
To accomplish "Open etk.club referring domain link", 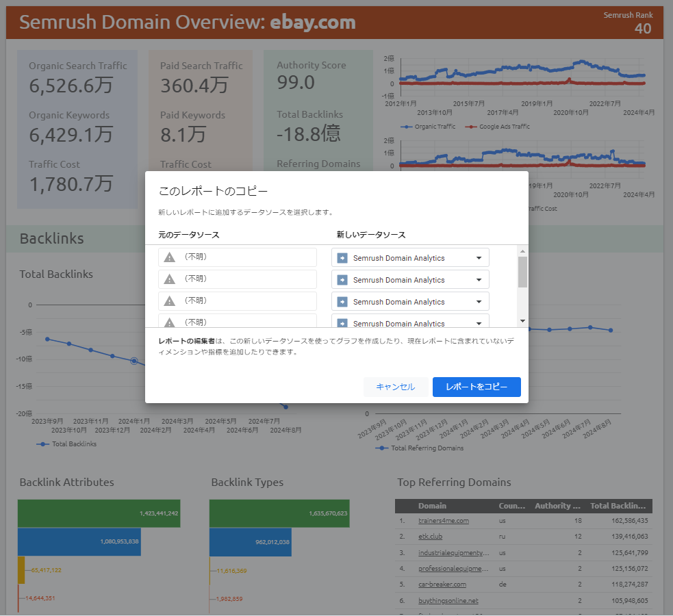I will (x=430, y=536).
